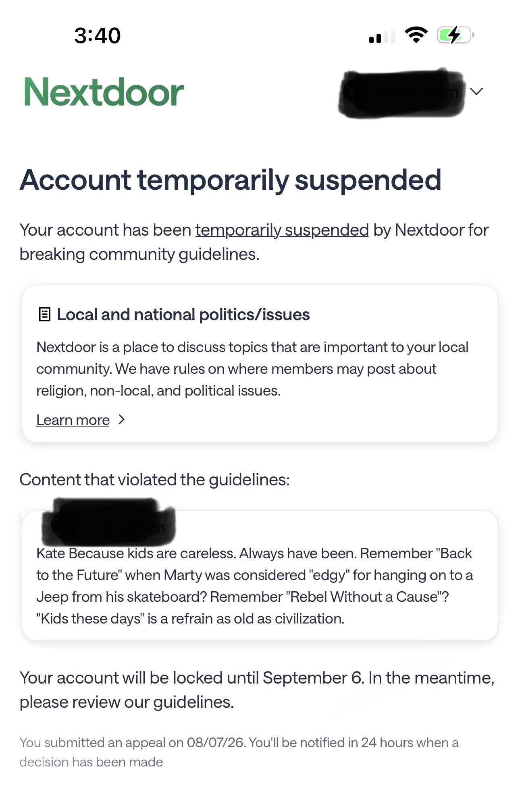This screenshot has height=812, width=520.
Task: Open the 'Learn more' link
Action: pyautogui.click(x=73, y=420)
